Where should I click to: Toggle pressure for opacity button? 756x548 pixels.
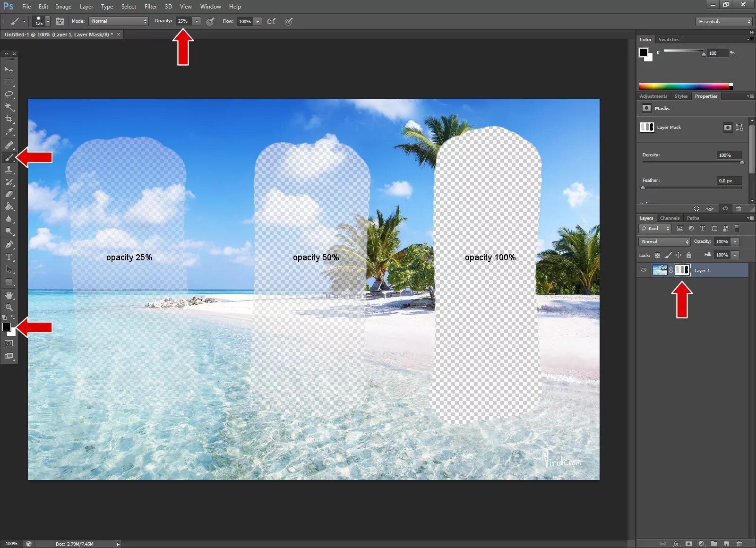point(210,21)
